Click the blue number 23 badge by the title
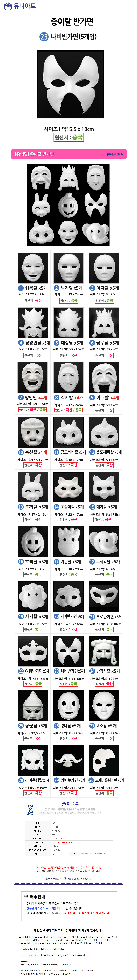Image resolution: width=137 pixels, height=980 pixels. (44, 36)
